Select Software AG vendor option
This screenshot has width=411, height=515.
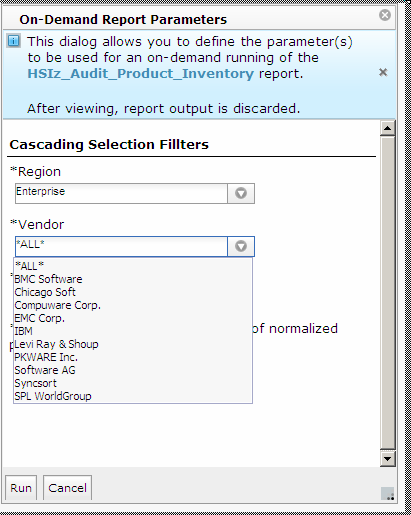click(x=133, y=370)
